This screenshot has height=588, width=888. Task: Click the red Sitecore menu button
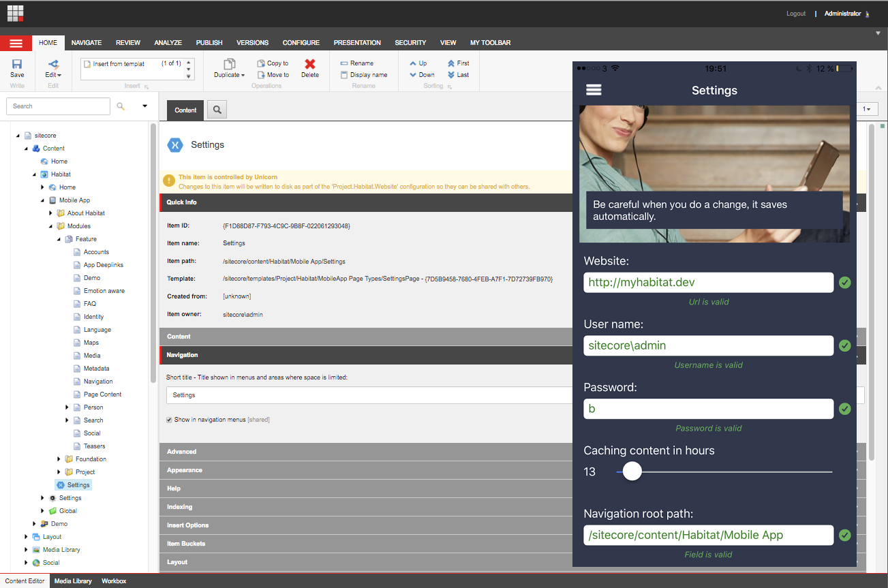click(x=16, y=43)
